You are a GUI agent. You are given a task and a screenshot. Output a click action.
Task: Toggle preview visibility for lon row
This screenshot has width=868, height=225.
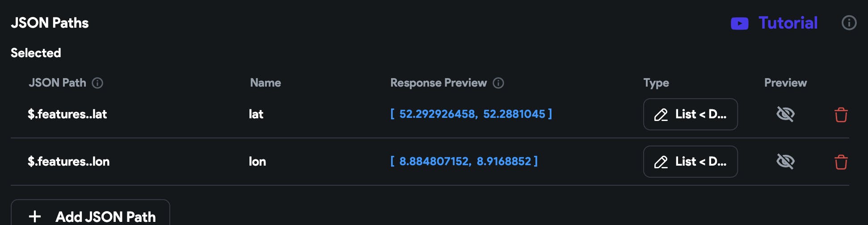(x=785, y=162)
